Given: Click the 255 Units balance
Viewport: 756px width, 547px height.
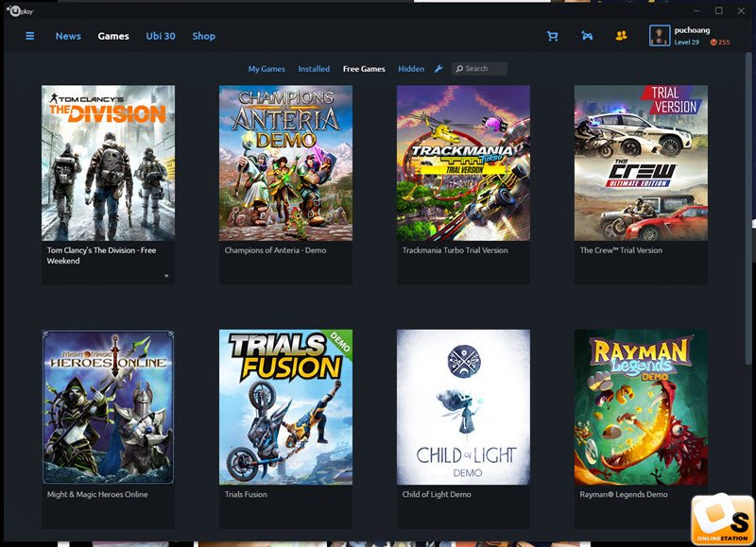Looking at the screenshot, I should [x=724, y=43].
